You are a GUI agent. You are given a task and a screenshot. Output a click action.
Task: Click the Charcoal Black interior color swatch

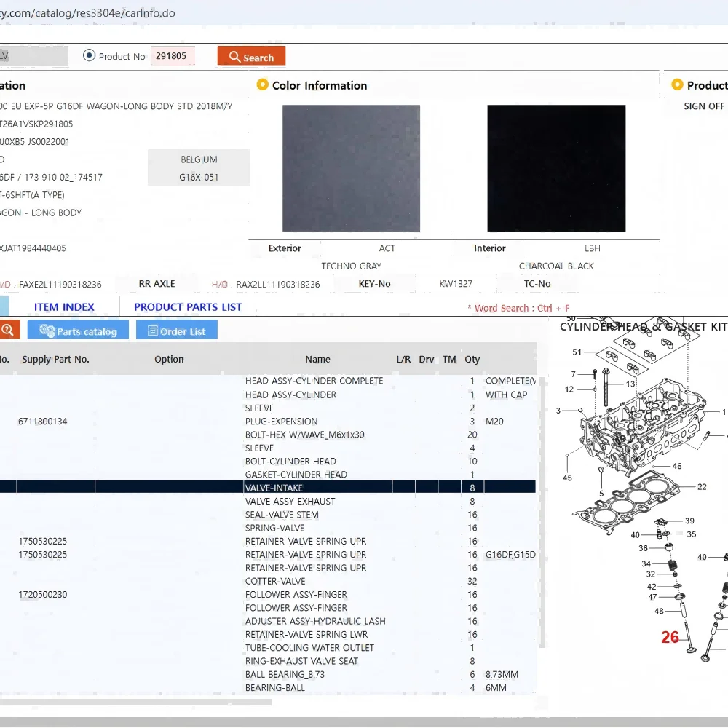point(556,168)
